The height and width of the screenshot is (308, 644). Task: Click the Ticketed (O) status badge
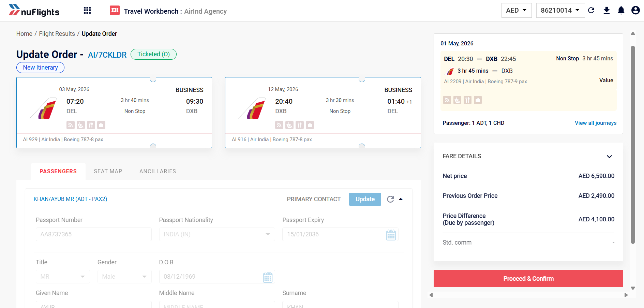tap(153, 54)
